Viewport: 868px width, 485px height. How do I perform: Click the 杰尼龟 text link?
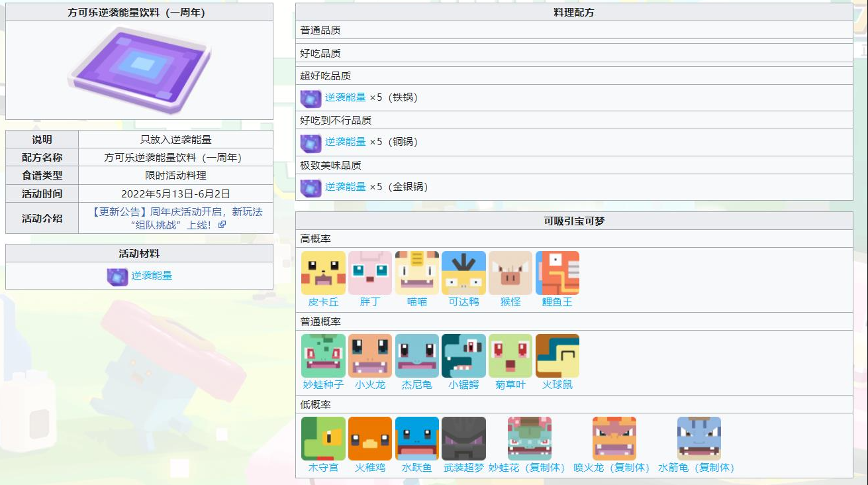417,385
